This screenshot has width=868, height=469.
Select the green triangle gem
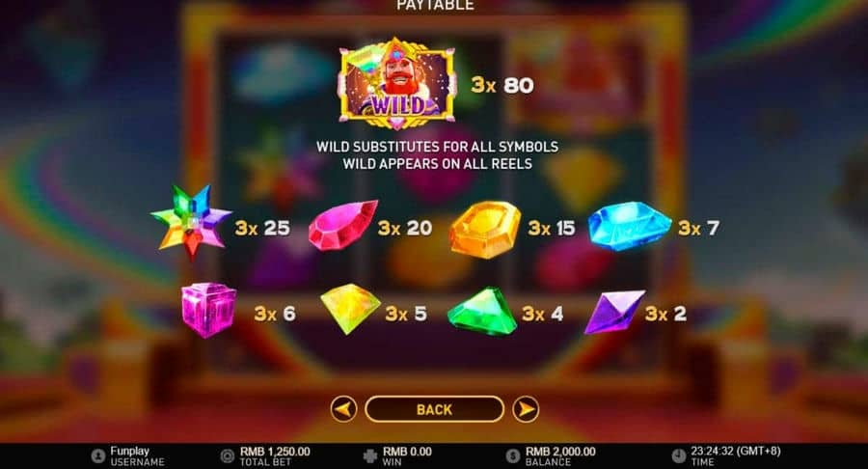click(x=482, y=311)
